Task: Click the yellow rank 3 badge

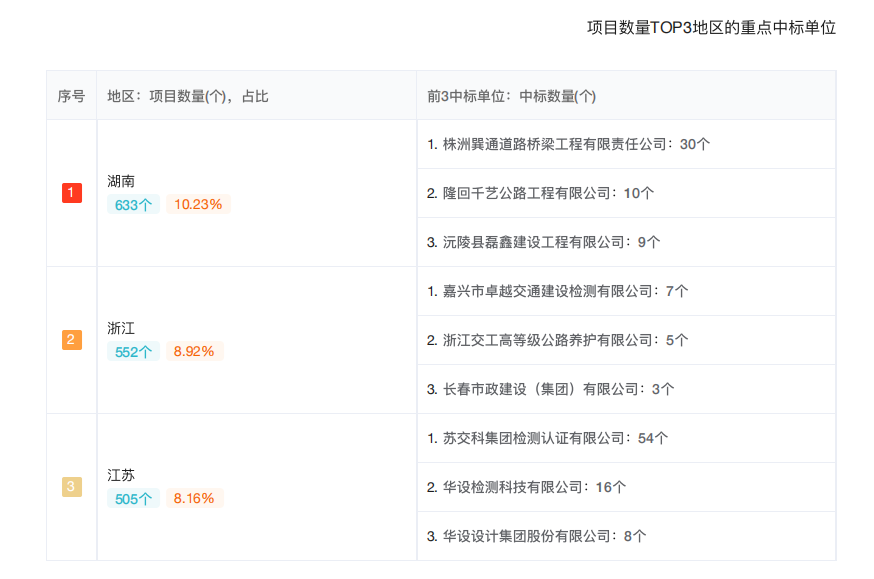Action: click(71, 487)
